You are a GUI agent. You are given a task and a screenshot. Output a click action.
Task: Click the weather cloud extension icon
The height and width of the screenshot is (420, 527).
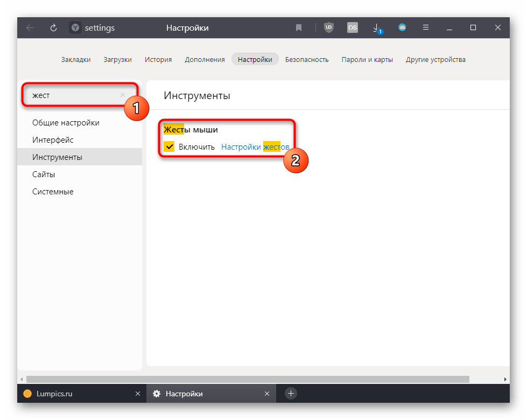(x=402, y=28)
